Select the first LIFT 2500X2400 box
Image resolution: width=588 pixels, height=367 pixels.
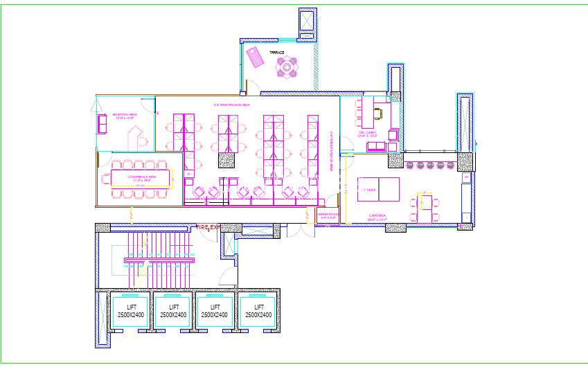tap(131, 312)
